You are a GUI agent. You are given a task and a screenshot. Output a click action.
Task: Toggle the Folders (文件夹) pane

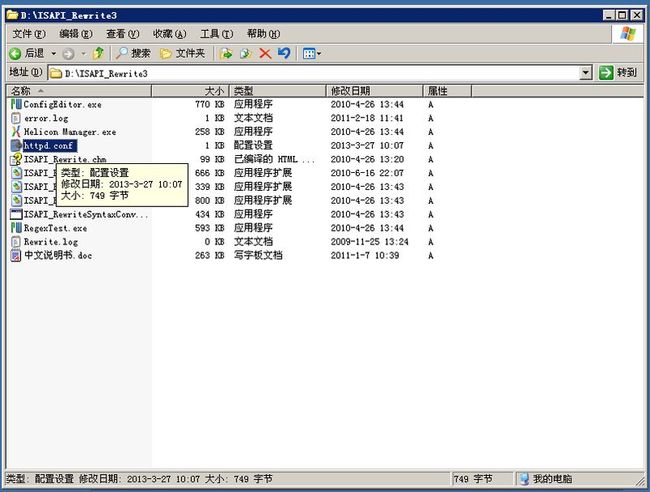tap(182, 53)
